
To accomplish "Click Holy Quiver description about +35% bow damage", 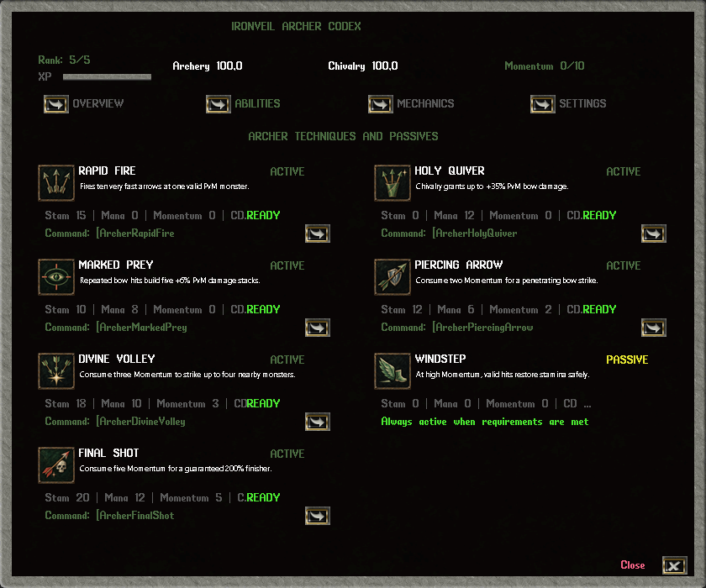I will (x=492, y=186).
